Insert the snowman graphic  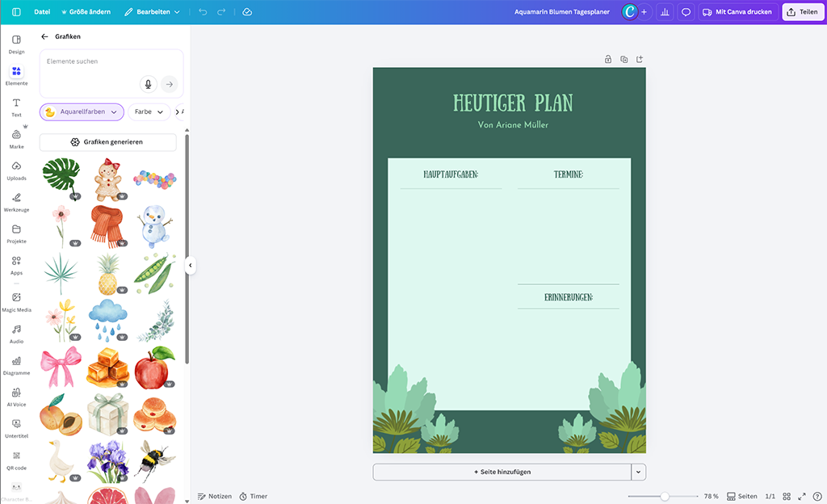154,227
